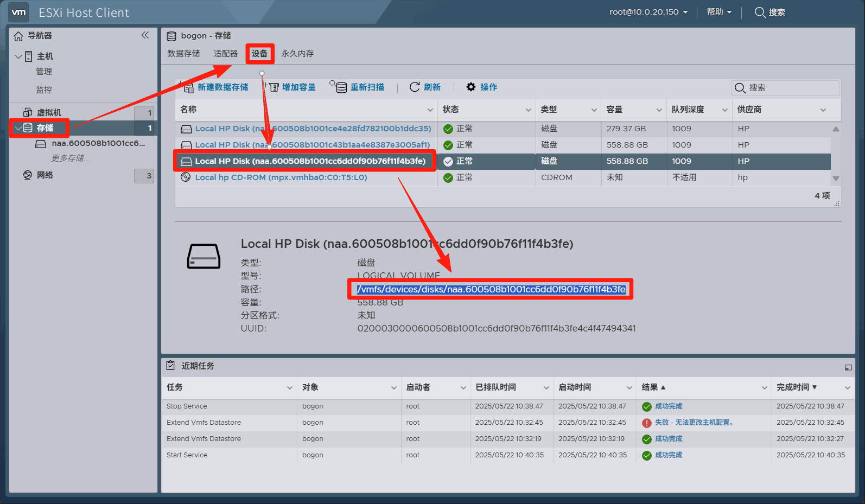The height and width of the screenshot is (504, 865).
Task: Click the Navigator home icon
Action: (x=18, y=36)
